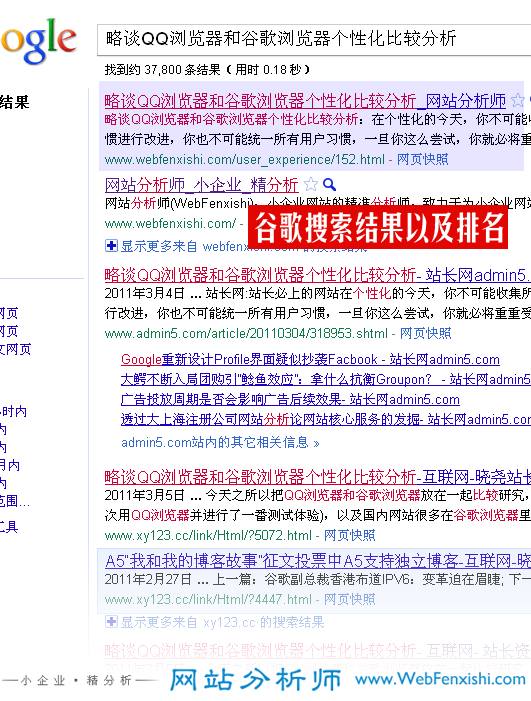Open the 广告投放周期是否会影响广告后续效果 sublink
Image resolution: width=531 pixels, height=701 pixels.
click(290, 399)
